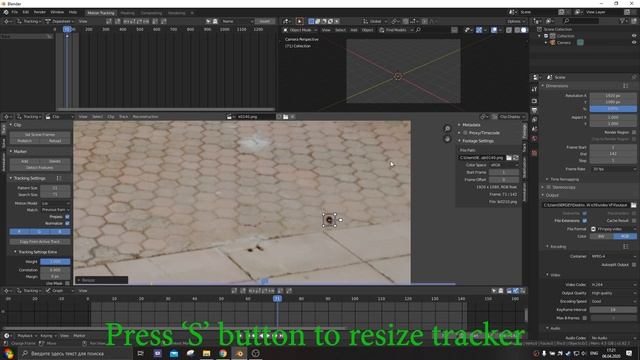Click the Blender taskbar icon
The height and width of the screenshot is (360, 640).
(239, 353)
